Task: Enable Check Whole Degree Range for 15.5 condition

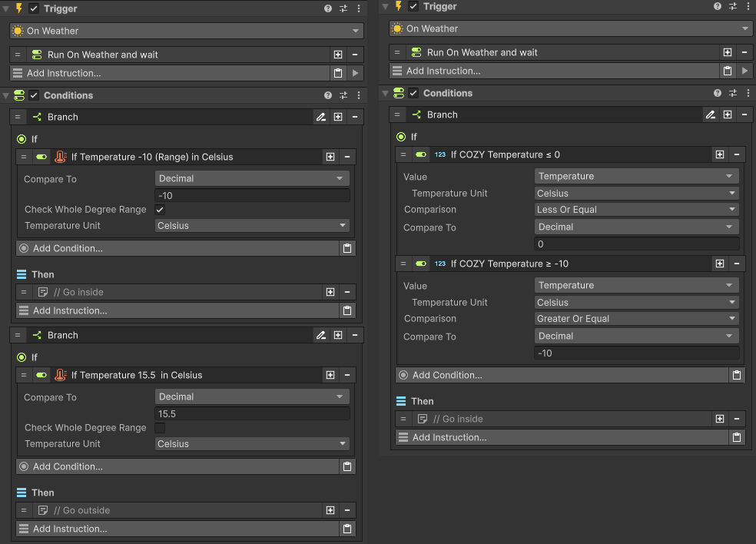Action: pos(160,428)
